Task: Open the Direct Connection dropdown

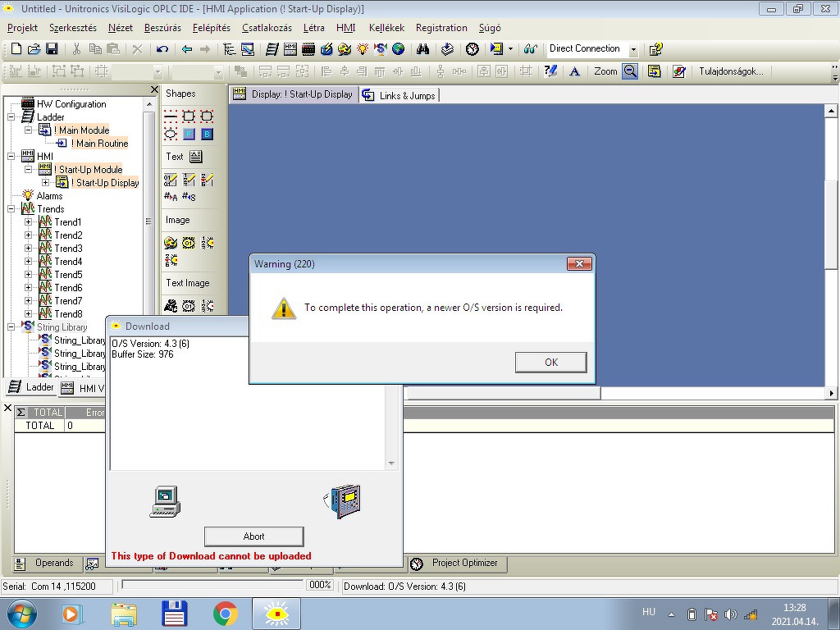Action: click(x=633, y=49)
